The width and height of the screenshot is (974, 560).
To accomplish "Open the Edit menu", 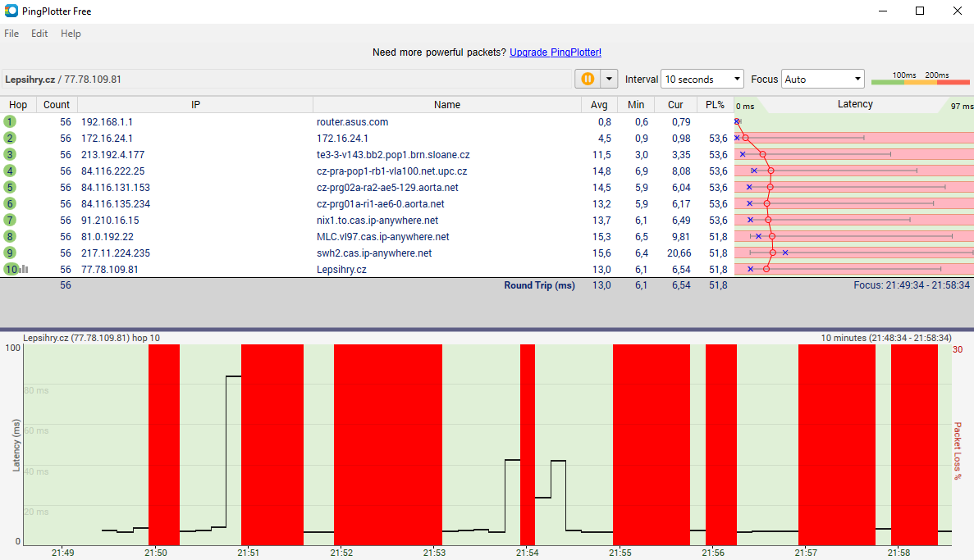I will 39,34.
